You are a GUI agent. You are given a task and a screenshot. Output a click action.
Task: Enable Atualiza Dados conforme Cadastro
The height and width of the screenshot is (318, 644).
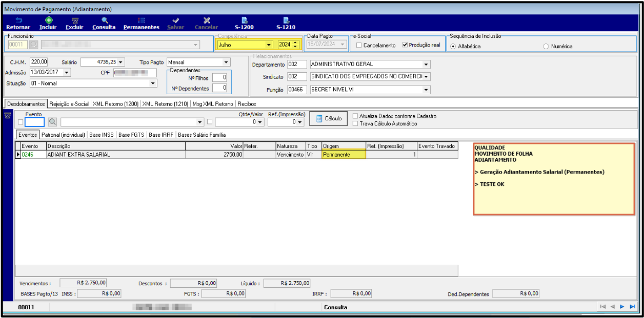click(x=356, y=116)
